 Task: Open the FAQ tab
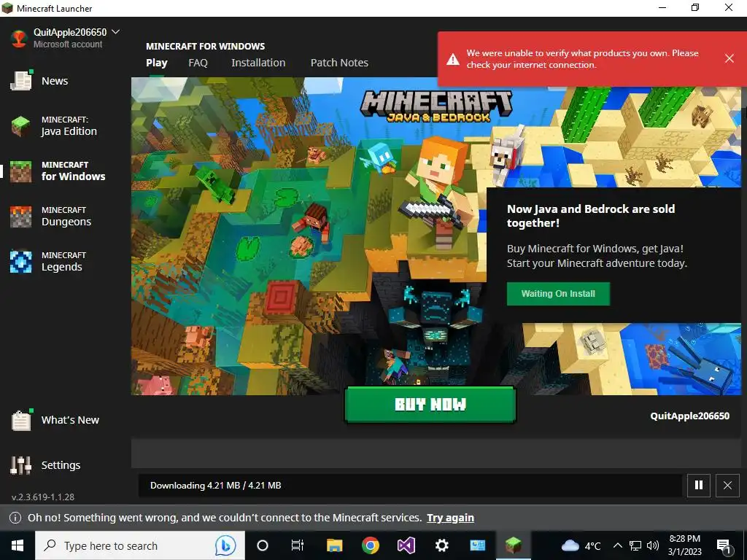198,63
